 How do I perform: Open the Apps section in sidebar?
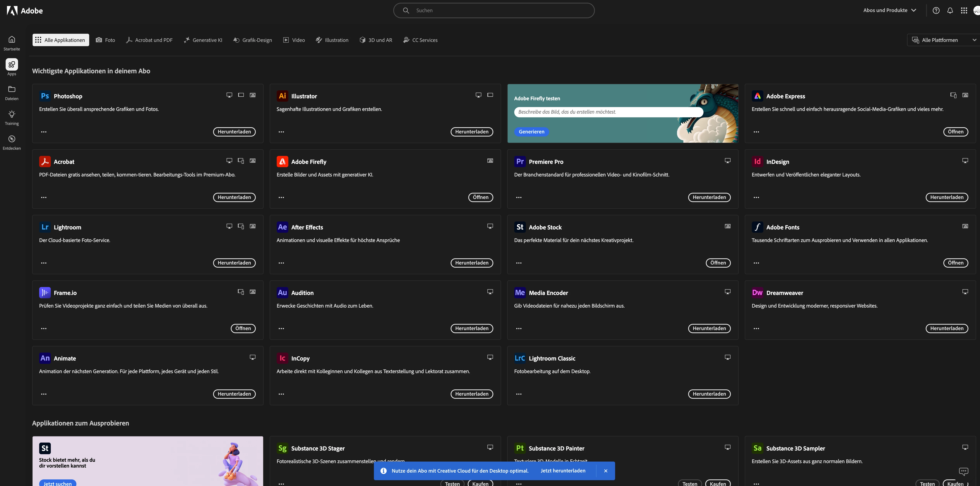click(x=12, y=65)
